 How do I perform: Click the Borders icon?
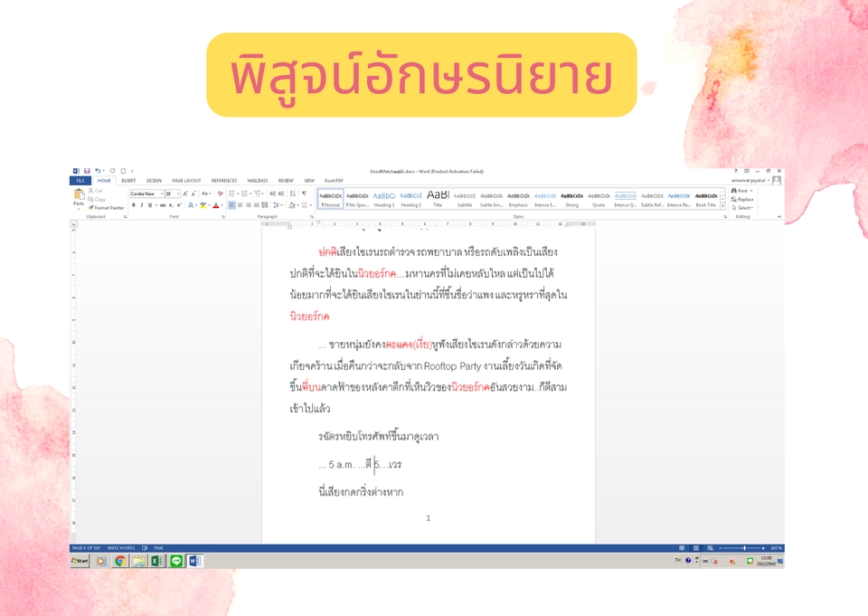(x=305, y=205)
